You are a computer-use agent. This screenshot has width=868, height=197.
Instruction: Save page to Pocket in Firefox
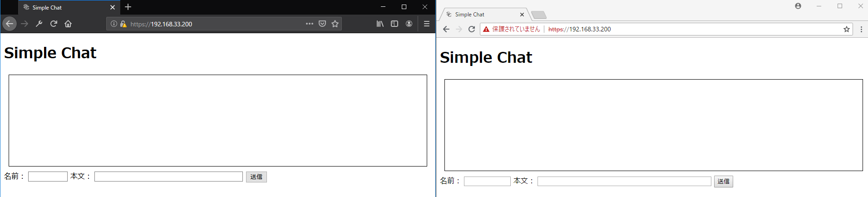tap(322, 24)
